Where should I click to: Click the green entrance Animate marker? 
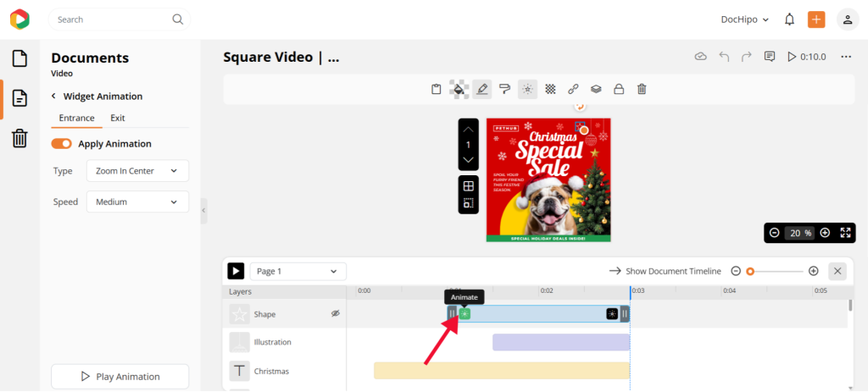click(x=465, y=314)
